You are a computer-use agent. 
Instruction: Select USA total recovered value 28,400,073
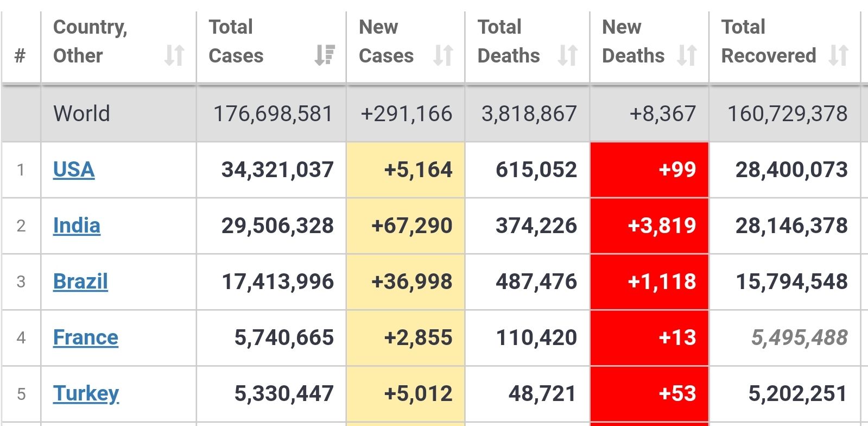click(x=791, y=170)
